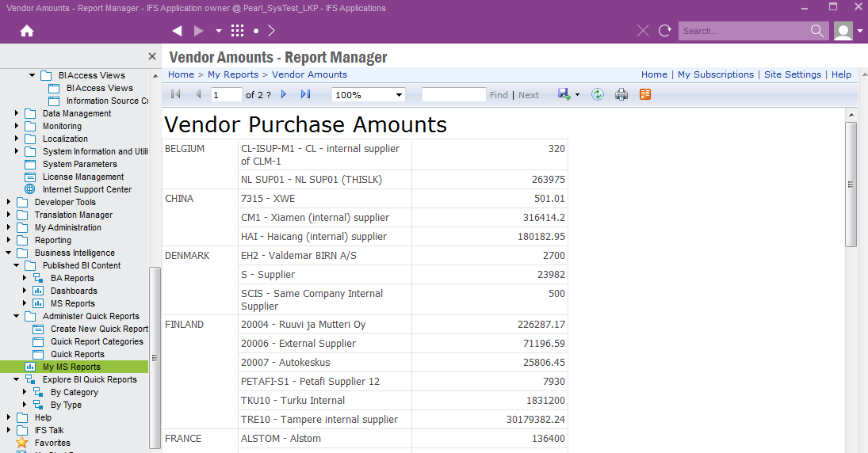Image resolution: width=868 pixels, height=453 pixels.
Task: Click the refresh icon in the purple header
Action: pos(664,31)
